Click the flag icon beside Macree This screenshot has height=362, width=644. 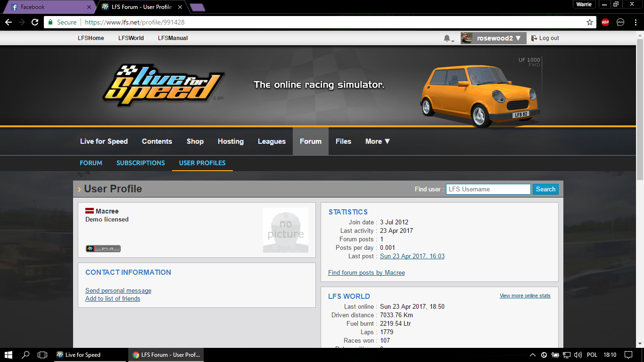(x=90, y=211)
